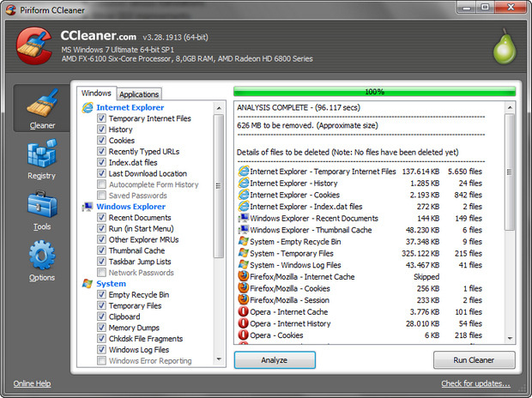Click the '5.650 files' count value
This screenshot has width=532, height=398.
[x=465, y=172]
